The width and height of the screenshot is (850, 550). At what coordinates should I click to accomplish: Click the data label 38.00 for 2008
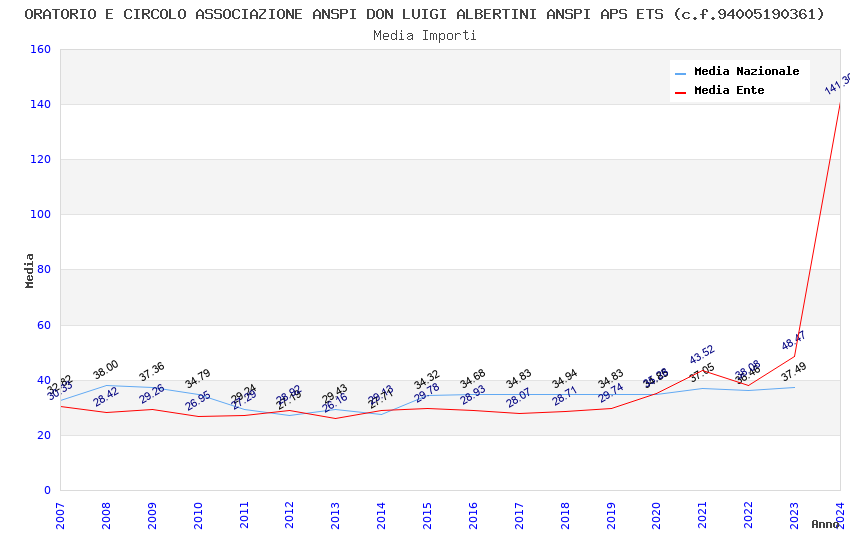106,370
